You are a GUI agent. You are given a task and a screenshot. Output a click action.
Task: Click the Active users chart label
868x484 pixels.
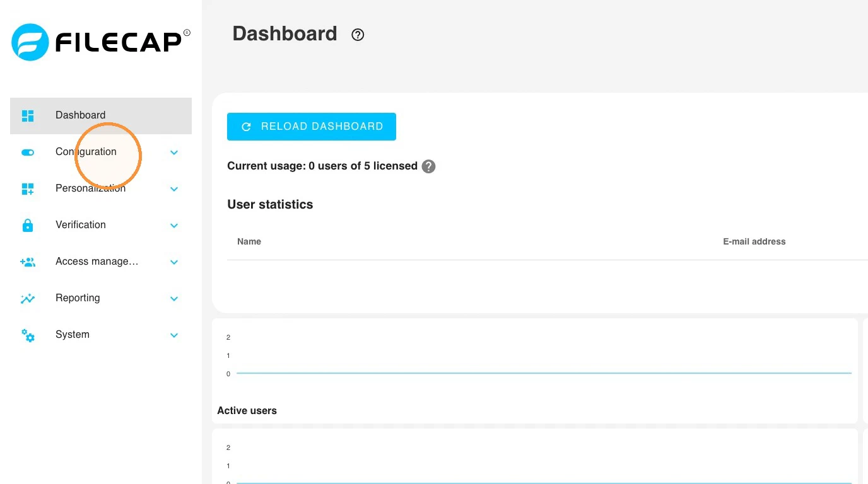click(x=247, y=410)
